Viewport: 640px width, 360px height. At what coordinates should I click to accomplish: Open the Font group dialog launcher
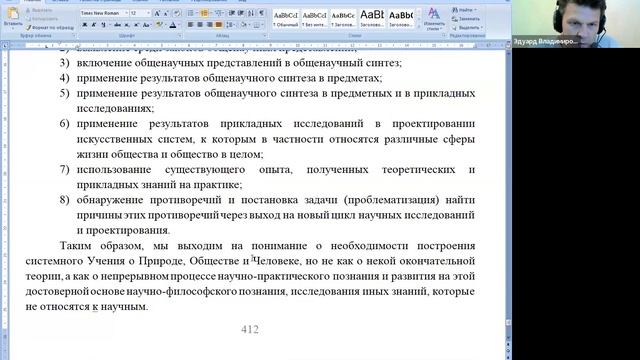click(x=180, y=36)
